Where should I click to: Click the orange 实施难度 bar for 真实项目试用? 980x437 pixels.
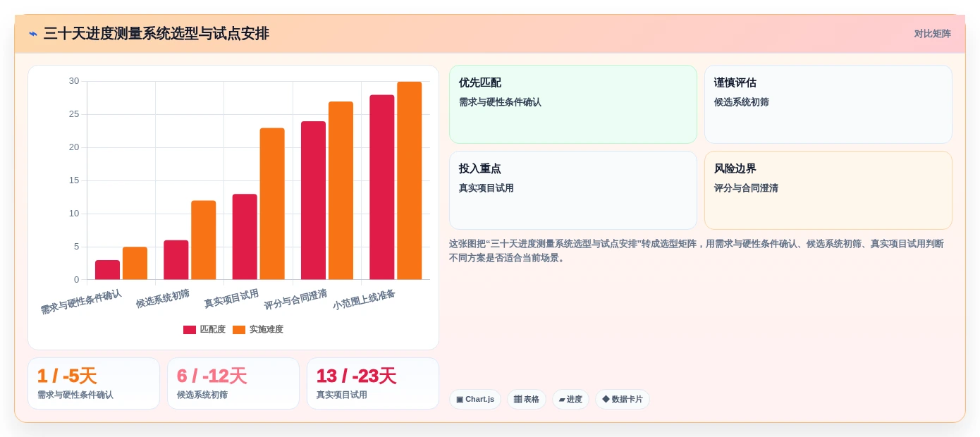[272, 204]
